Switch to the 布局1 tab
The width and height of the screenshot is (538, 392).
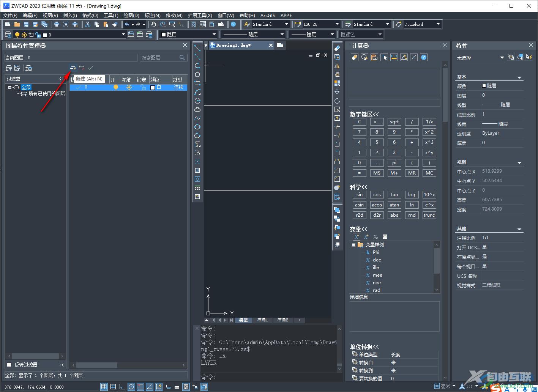point(263,320)
